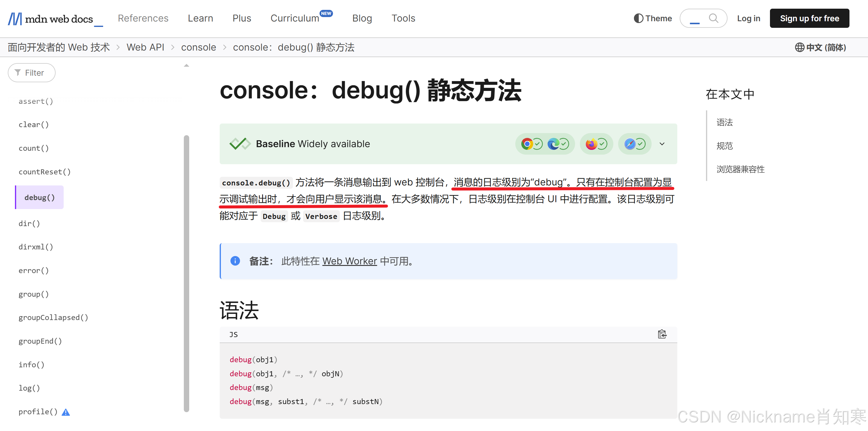Expand the Baseline availability details chevron

(x=662, y=144)
